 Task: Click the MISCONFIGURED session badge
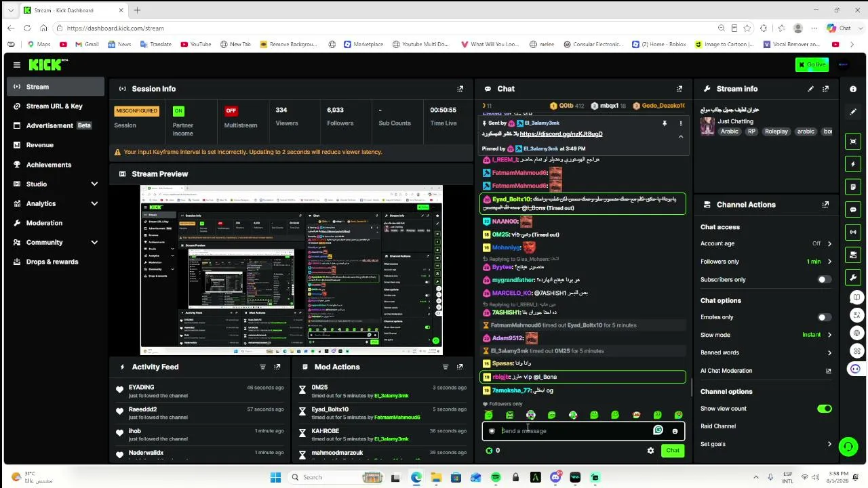137,110
